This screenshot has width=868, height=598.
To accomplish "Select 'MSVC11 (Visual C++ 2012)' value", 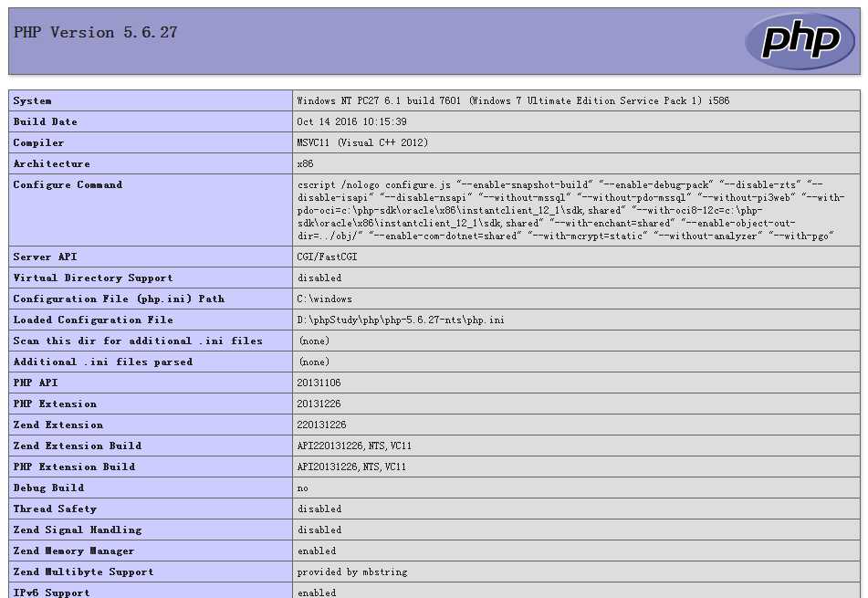I will coord(362,142).
